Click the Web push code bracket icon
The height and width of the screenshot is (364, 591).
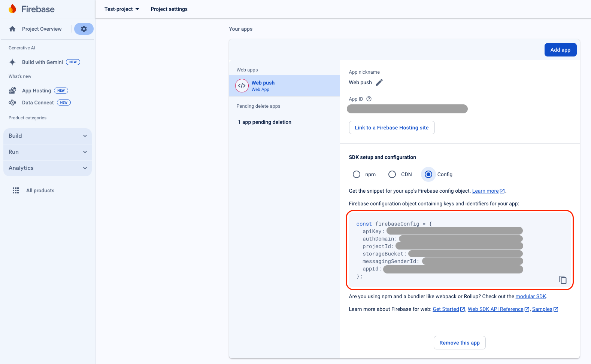click(x=242, y=86)
